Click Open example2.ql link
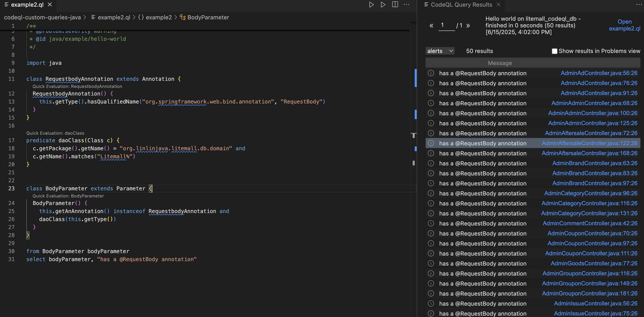 [624, 25]
